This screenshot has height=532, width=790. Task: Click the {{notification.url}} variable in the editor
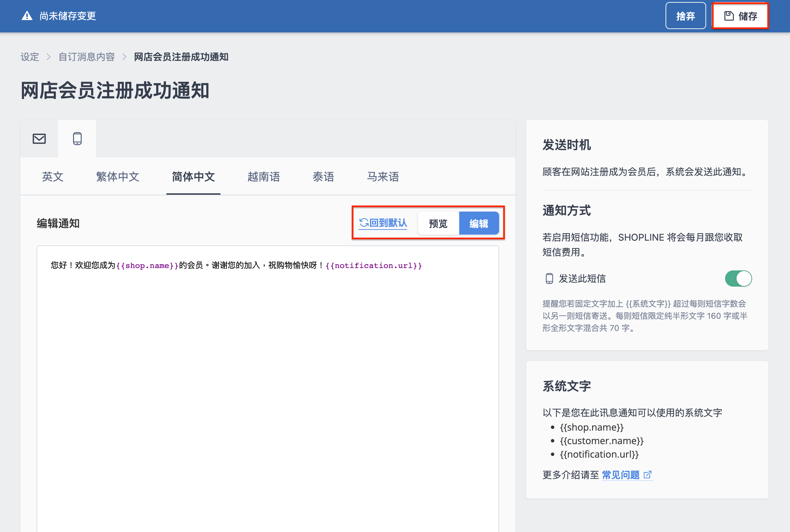(373, 265)
